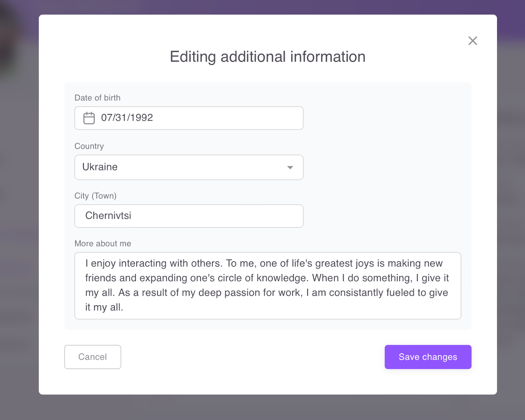Close the dialog with the X icon
Image resolution: width=525 pixels, height=420 pixels.
(x=472, y=41)
